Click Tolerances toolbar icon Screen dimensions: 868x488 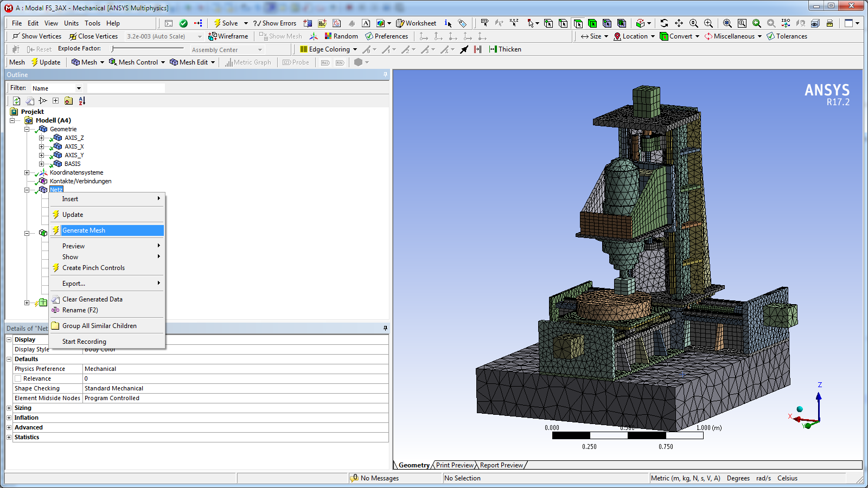787,36
